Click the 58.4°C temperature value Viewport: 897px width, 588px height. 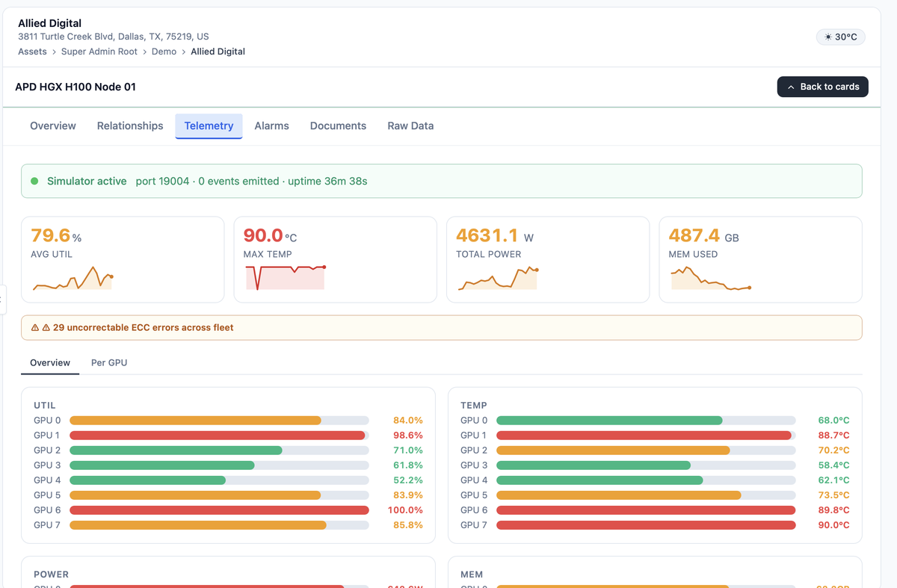(833, 465)
